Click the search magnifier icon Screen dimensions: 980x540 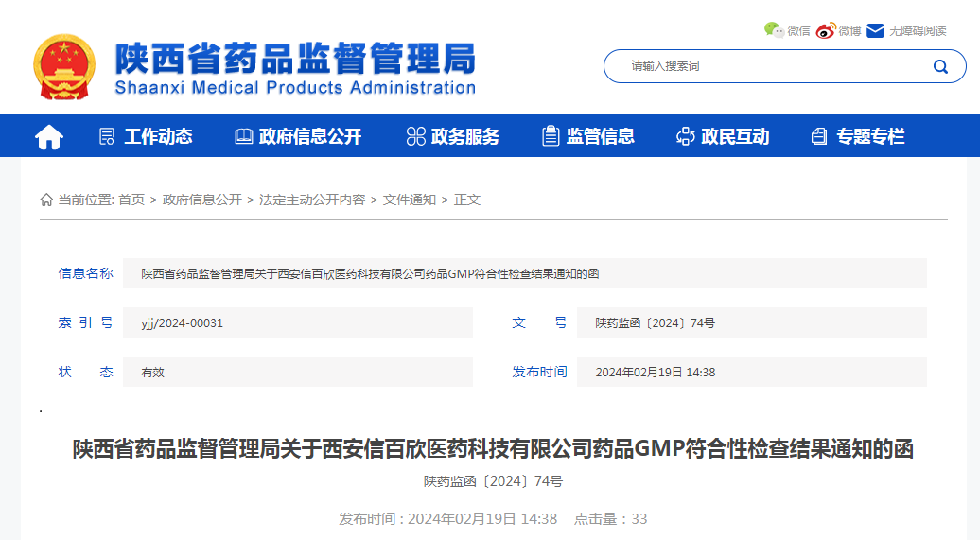coord(940,66)
